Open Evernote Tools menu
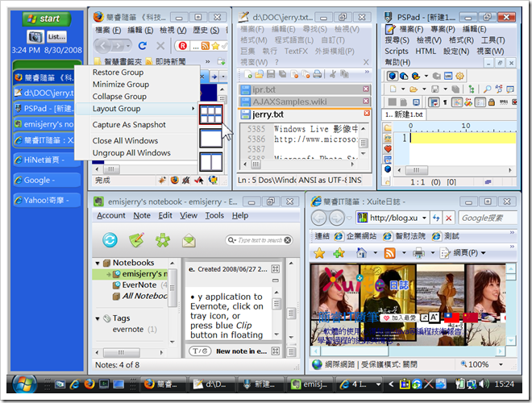Viewport: 532px width, 403px height. click(x=214, y=216)
